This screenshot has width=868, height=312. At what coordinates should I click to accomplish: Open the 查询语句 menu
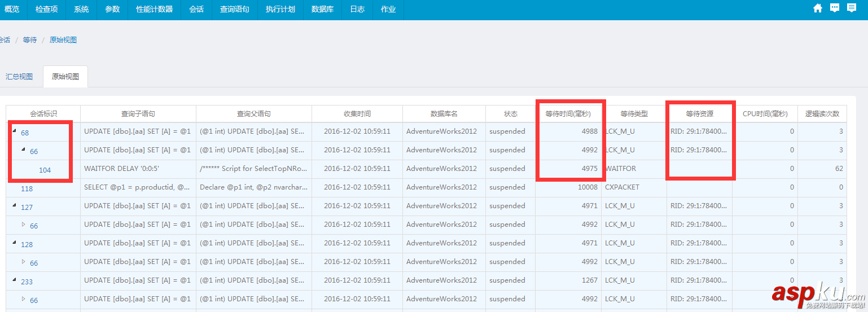235,9
